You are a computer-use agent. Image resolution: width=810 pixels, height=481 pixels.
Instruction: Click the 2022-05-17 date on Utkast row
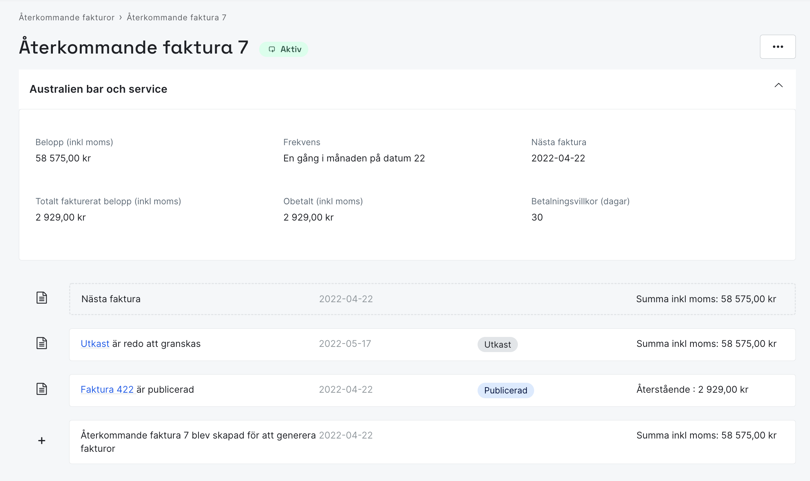tap(345, 344)
